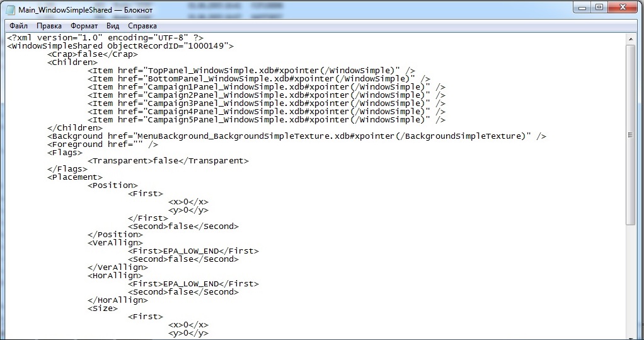Click the closing Children tag
The width and height of the screenshot is (644, 340).
[75, 128]
